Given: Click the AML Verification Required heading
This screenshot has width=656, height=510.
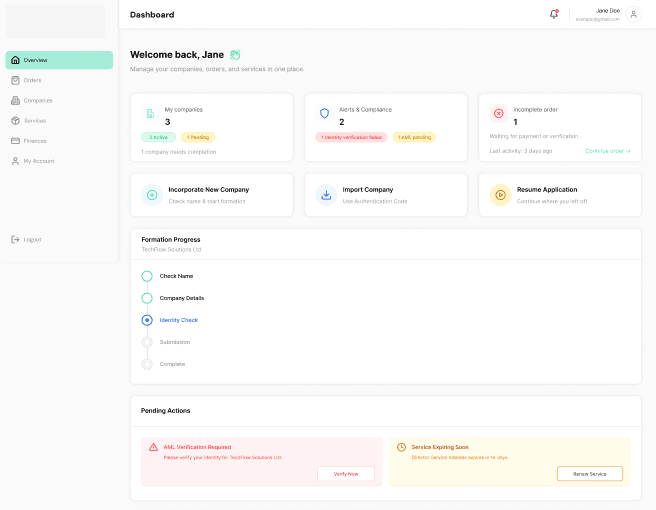Looking at the screenshot, I should [197, 447].
